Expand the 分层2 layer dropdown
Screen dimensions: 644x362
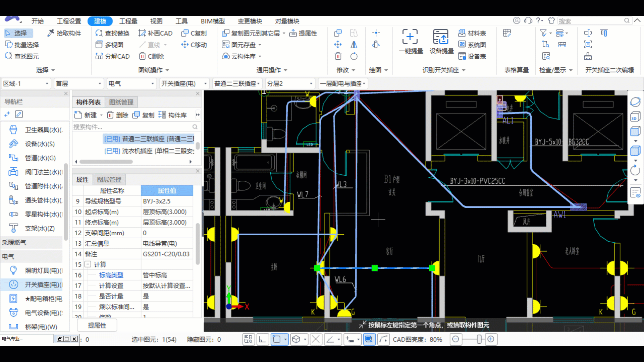(x=311, y=83)
